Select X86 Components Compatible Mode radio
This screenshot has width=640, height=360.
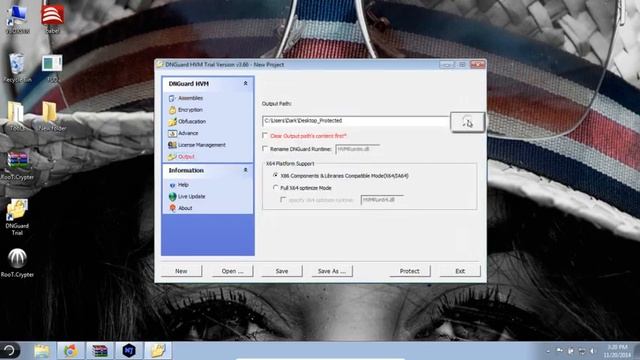point(276,175)
